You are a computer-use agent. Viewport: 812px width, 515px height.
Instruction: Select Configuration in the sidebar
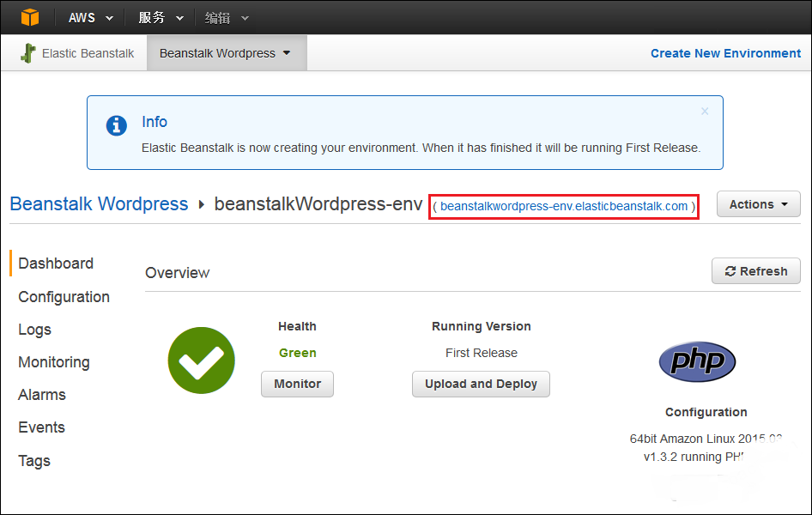64,297
